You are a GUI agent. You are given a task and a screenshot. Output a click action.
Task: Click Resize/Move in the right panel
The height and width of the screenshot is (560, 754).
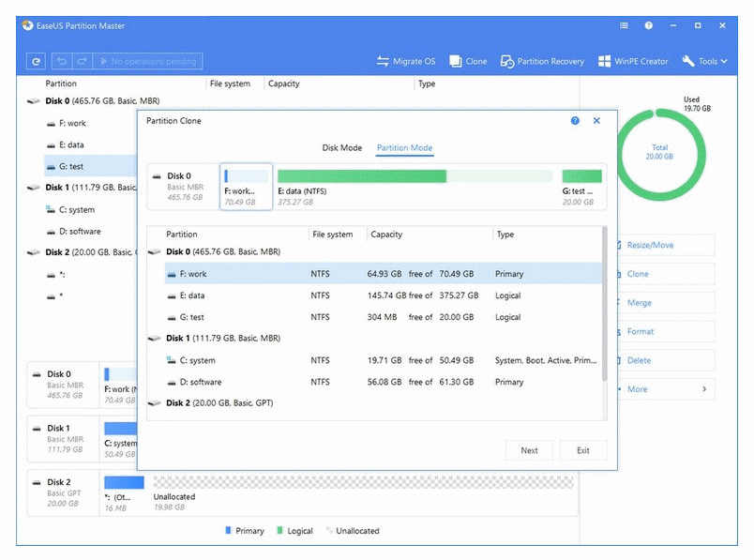pos(666,245)
